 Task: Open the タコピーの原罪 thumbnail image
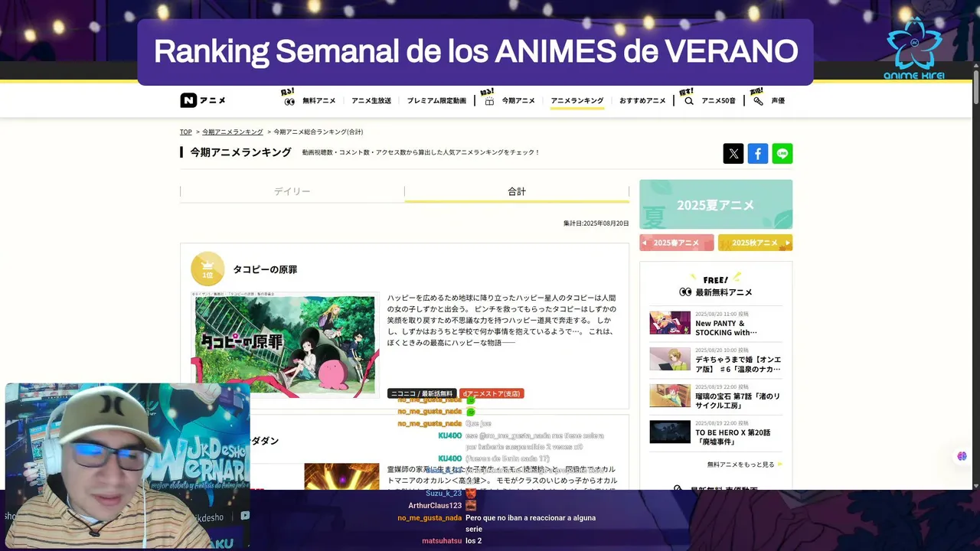285,344
